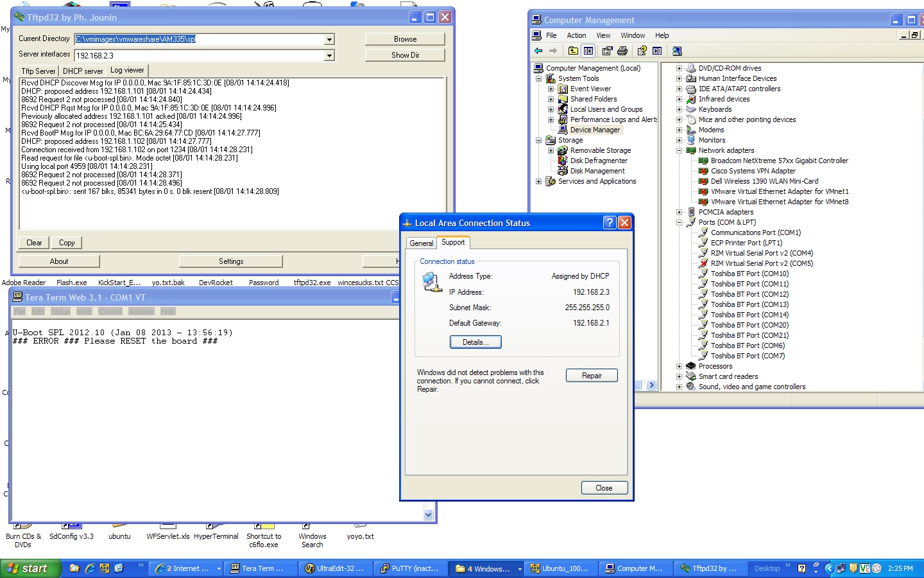This screenshot has height=578, width=924.
Task: Toggle Show/Hide Console Tree toolbar icon
Action: point(588,51)
